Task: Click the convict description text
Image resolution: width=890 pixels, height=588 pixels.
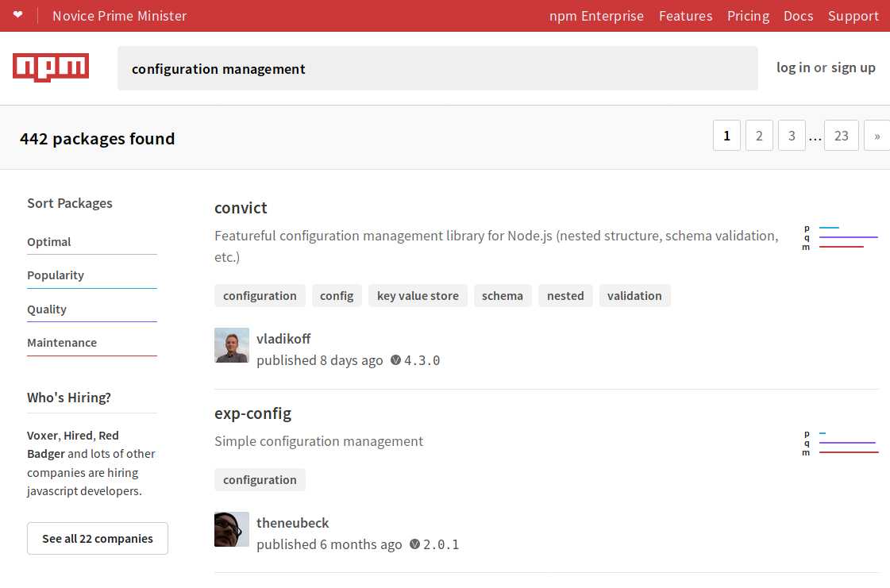Action: point(497,246)
